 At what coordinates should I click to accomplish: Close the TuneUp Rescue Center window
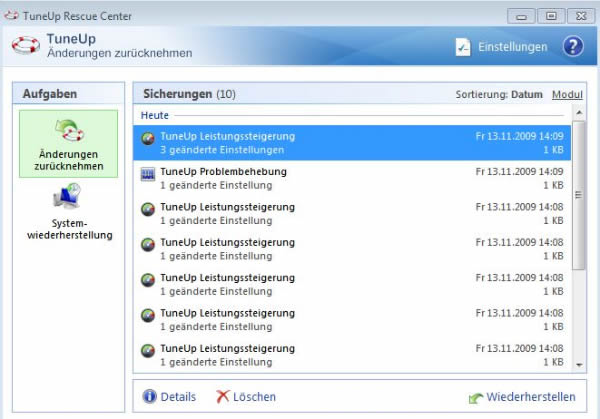coord(581,16)
